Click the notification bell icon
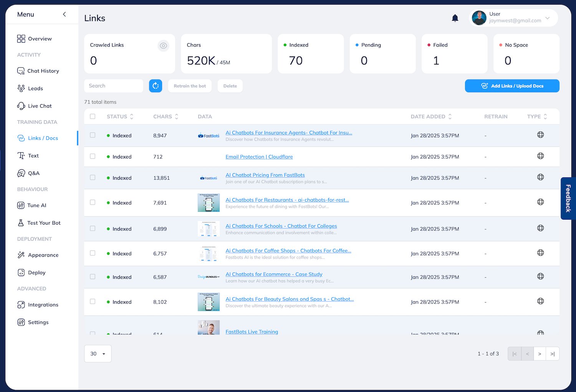This screenshot has height=392, width=576. coord(455,18)
